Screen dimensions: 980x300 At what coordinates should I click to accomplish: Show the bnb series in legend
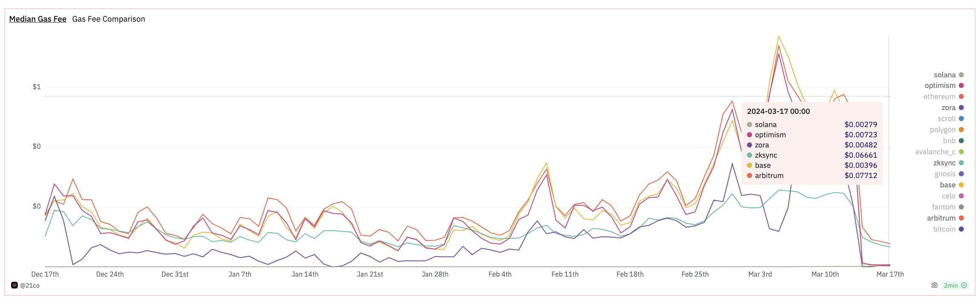[949, 141]
